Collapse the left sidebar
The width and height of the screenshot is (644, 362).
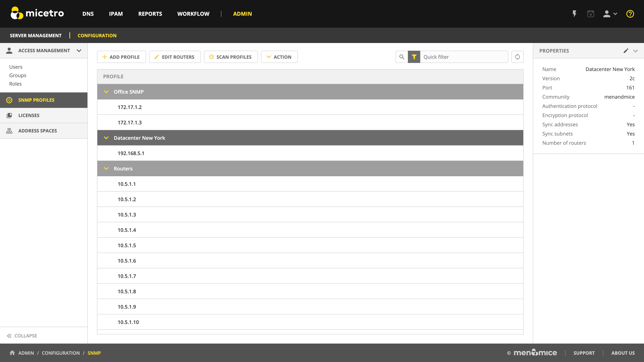(22, 336)
